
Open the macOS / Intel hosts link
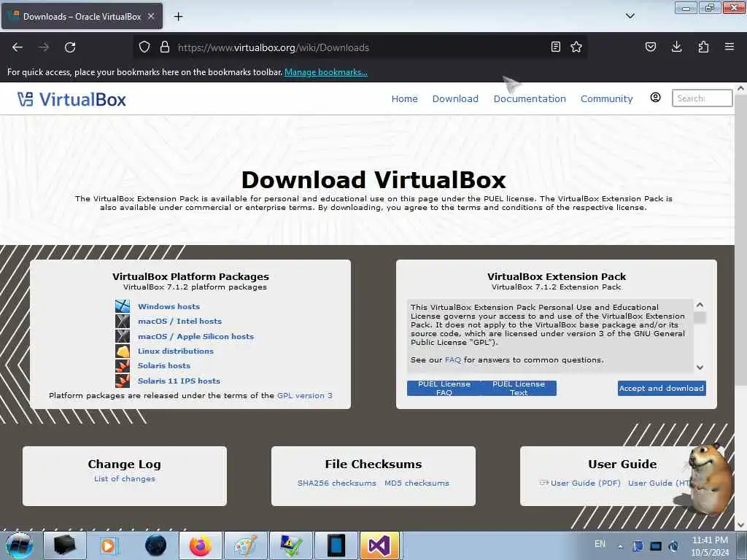click(179, 321)
